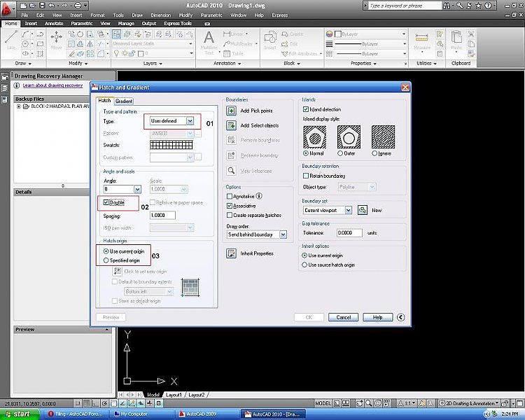525x420 pixels.
Task: Open Multiline Text tool
Action: pyautogui.click(x=209, y=42)
